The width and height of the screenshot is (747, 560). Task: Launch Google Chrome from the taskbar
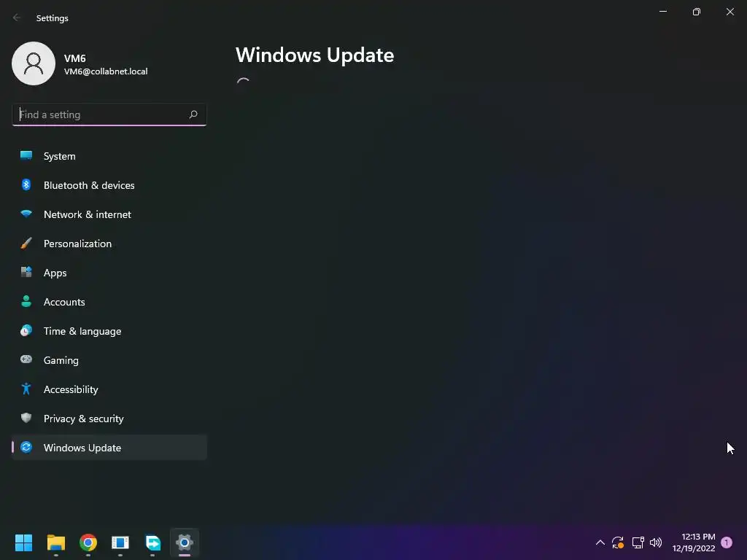[x=88, y=542]
